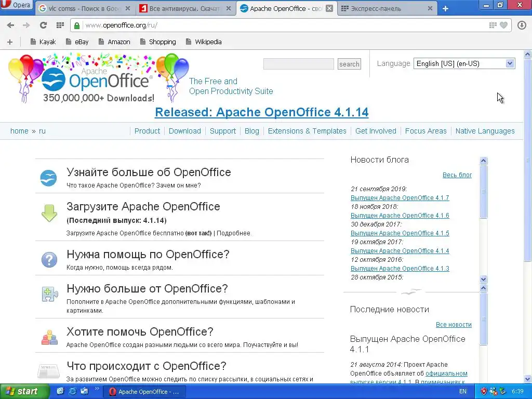This screenshot has height=399, width=532.
Task: Click the Windows start button
Action: pyautogui.click(x=24, y=392)
